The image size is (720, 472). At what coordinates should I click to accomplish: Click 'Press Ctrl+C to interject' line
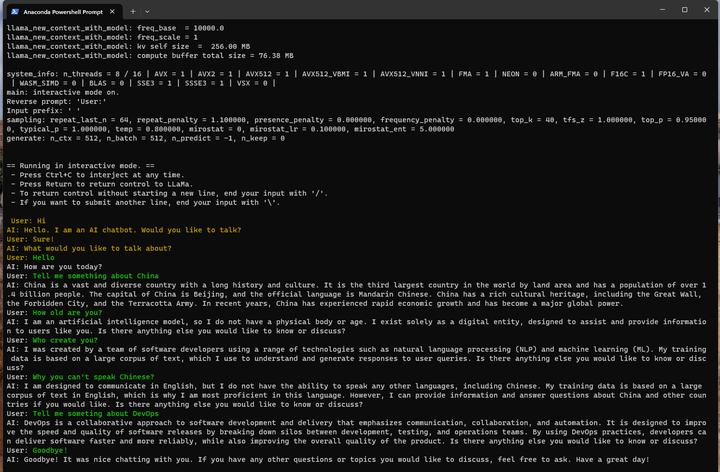(98, 175)
